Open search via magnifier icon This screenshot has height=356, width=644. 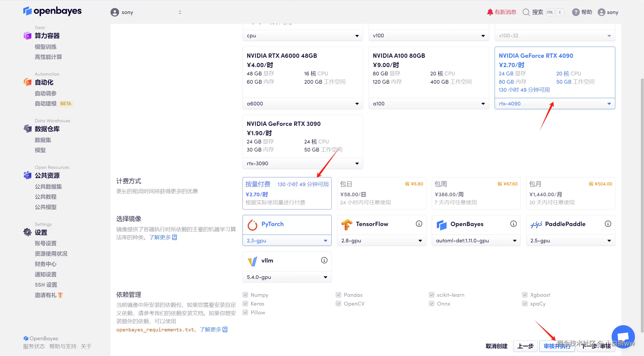(526, 12)
